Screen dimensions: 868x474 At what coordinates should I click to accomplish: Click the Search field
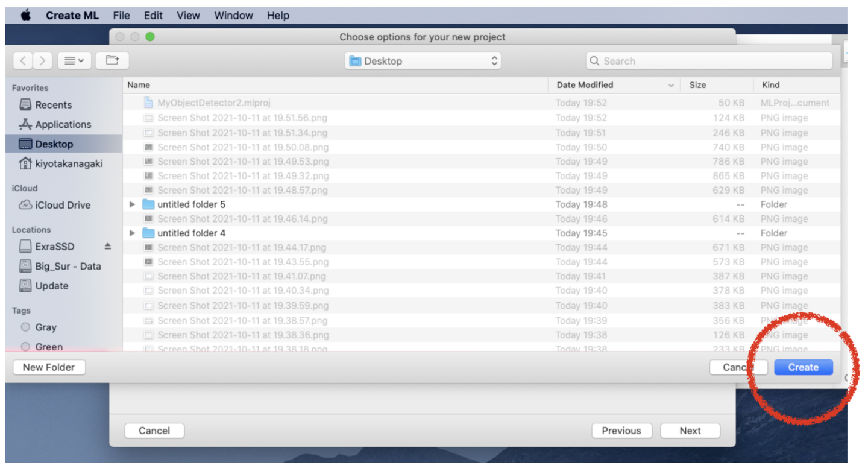709,61
